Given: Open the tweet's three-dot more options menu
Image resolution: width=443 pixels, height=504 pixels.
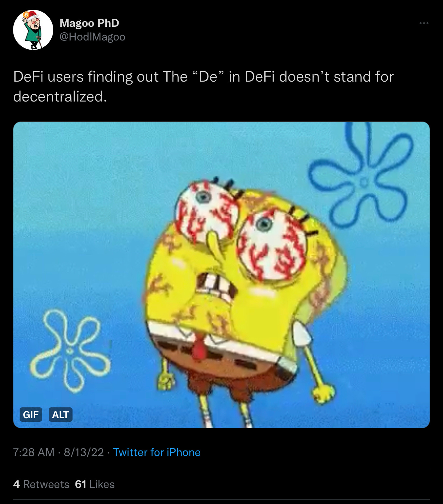Looking at the screenshot, I should [x=424, y=23].
